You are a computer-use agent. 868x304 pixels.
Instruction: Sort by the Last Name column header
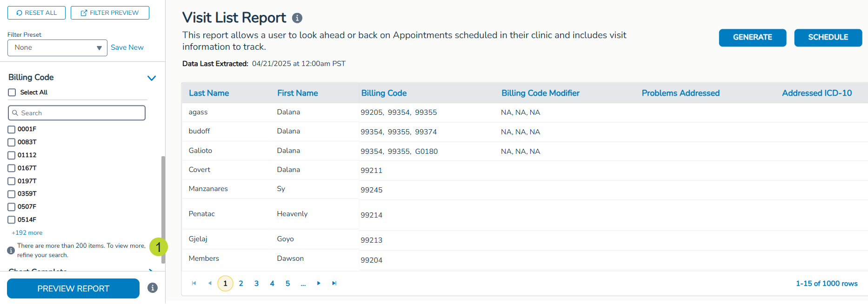[x=209, y=93]
